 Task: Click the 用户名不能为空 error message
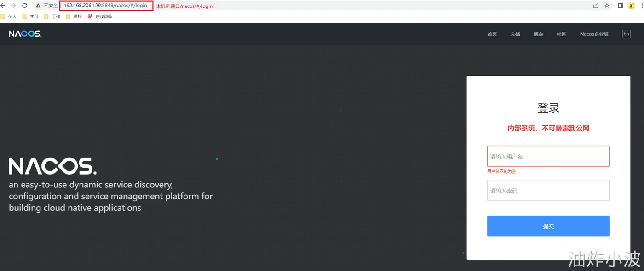click(x=501, y=171)
